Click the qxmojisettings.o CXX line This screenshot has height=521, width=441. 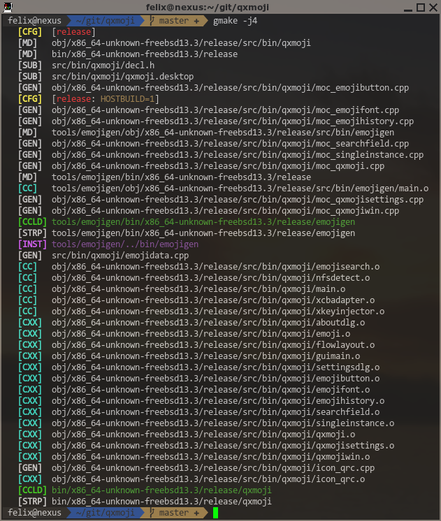pyautogui.click(x=206, y=446)
